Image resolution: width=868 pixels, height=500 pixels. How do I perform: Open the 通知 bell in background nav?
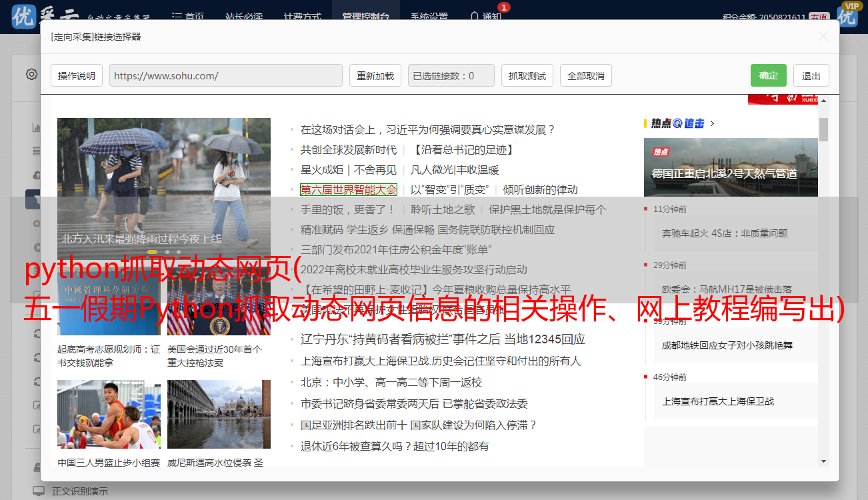click(x=485, y=17)
